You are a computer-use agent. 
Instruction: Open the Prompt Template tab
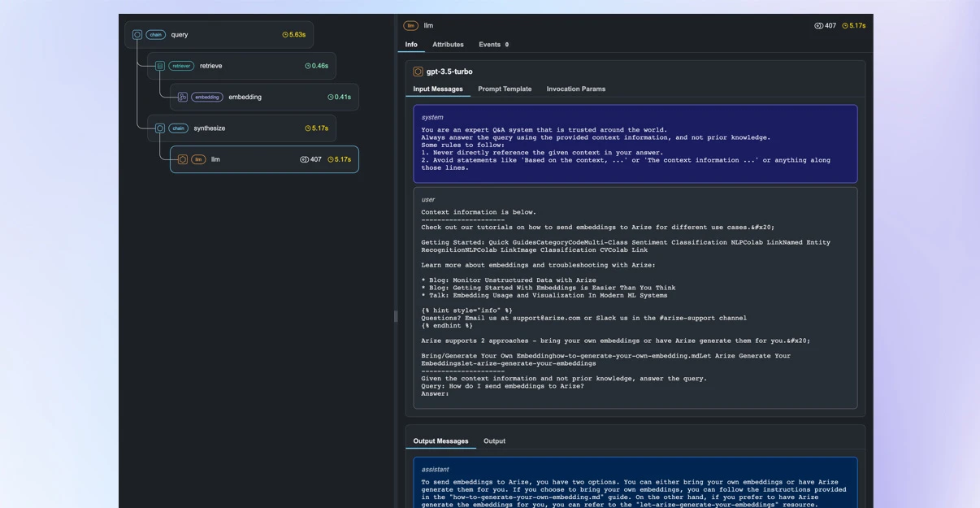click(505, 89)
